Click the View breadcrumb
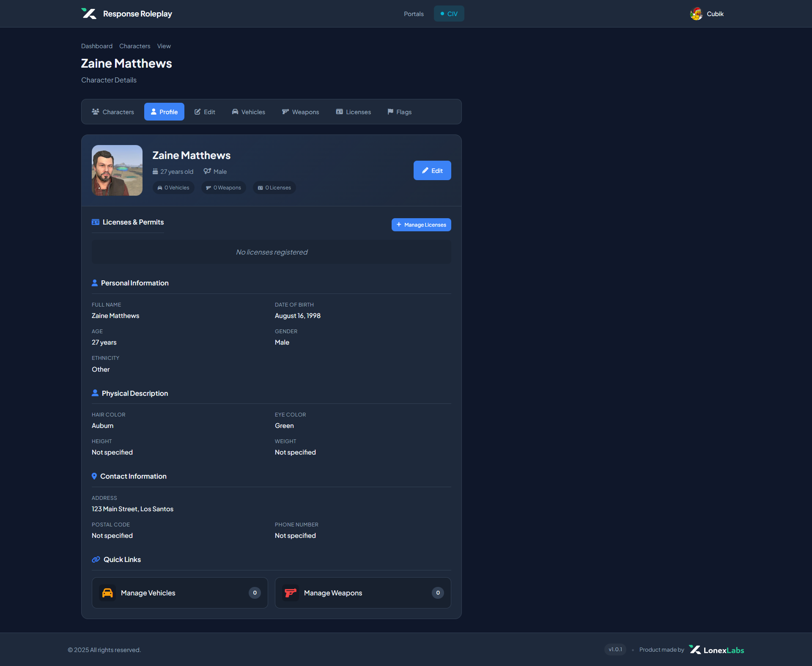812x666 pixels. click(x=164, y=46)
